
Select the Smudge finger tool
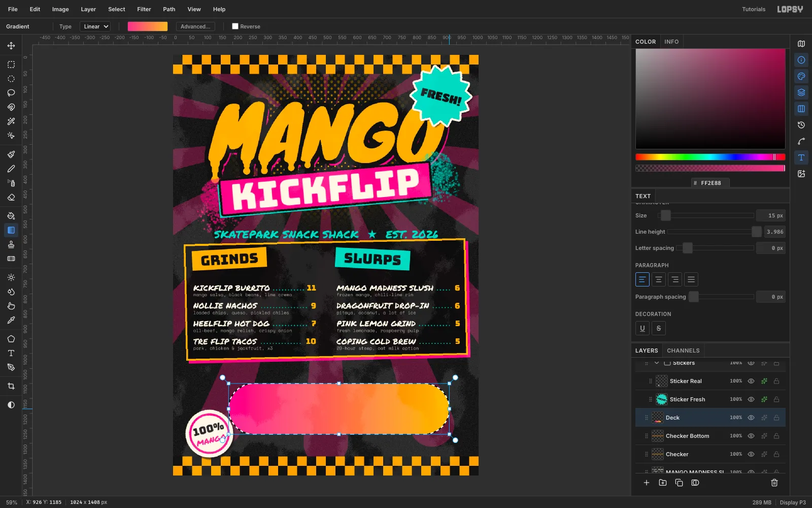coord(11,306)
